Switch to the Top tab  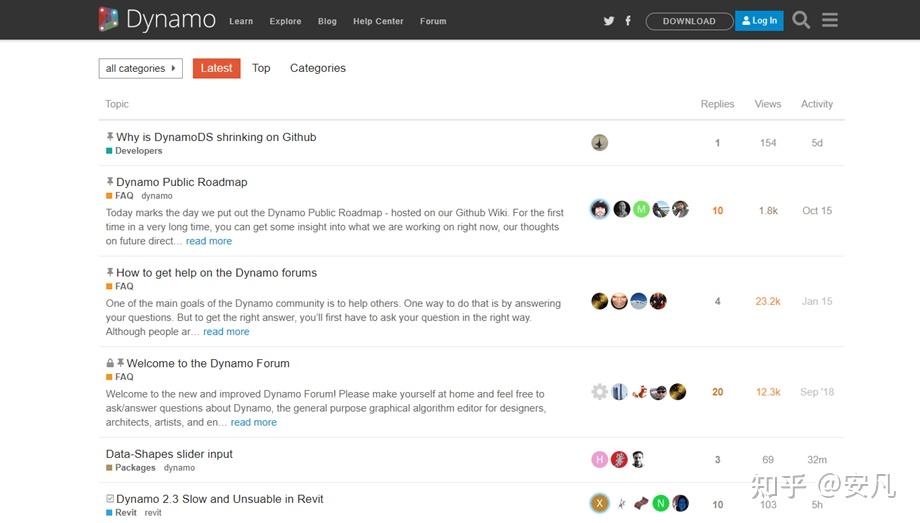click(x=261, y=68)
